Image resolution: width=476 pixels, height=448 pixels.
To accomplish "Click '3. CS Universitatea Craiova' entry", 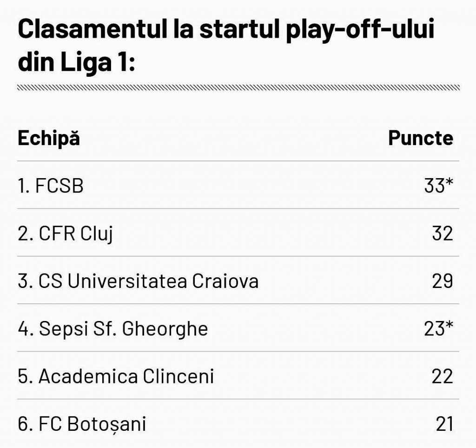I will (138, 281).
